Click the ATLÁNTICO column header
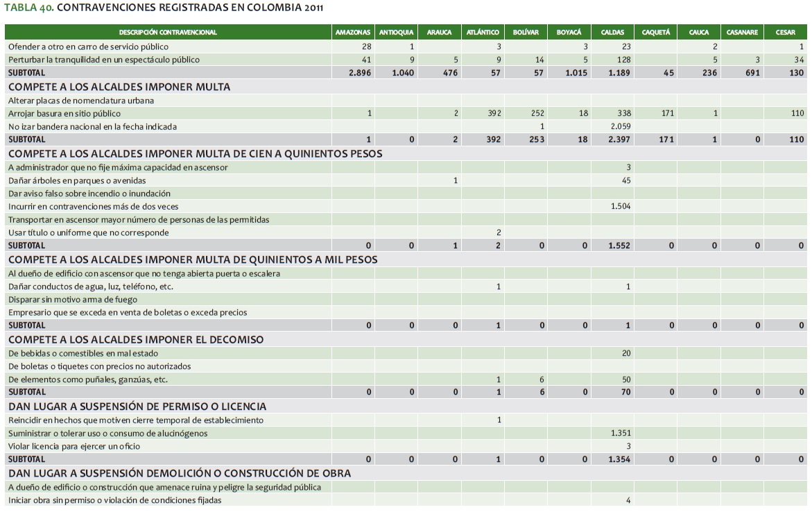812x512 pixels. [483, 33]
